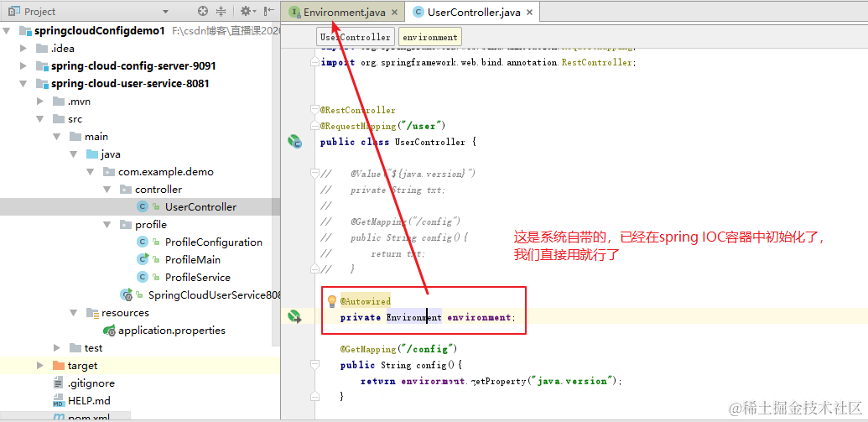Click the autowired dependency gutter icon beside environment field

(294, 317)
